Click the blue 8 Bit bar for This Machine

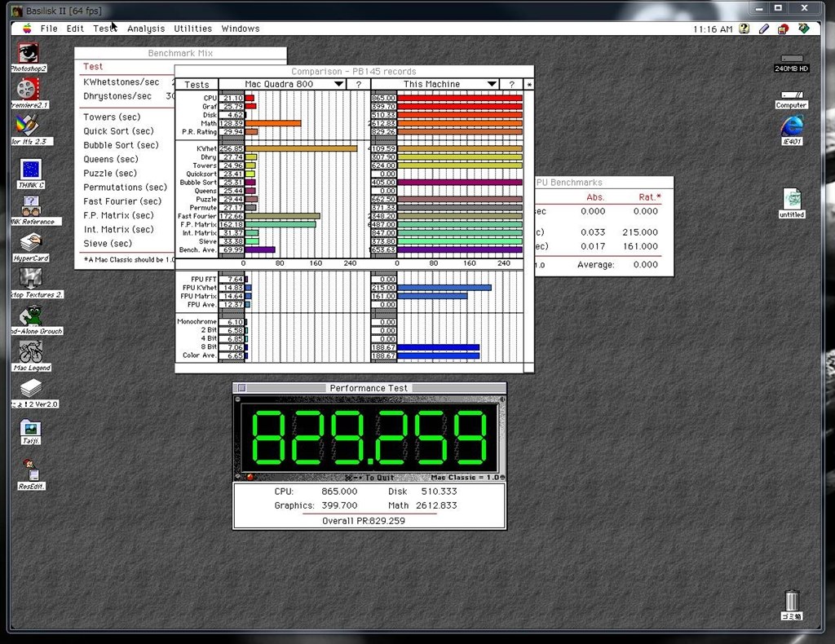click(438, 347)
